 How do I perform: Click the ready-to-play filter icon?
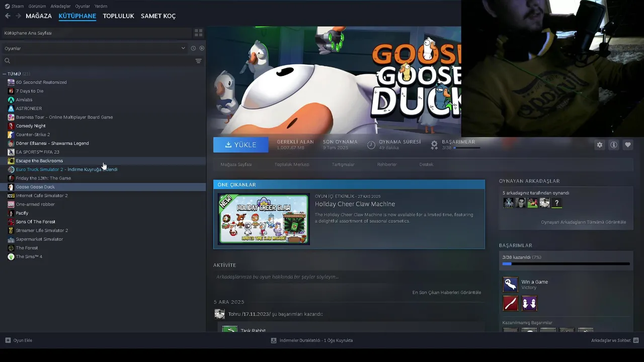tap(202, 48)
